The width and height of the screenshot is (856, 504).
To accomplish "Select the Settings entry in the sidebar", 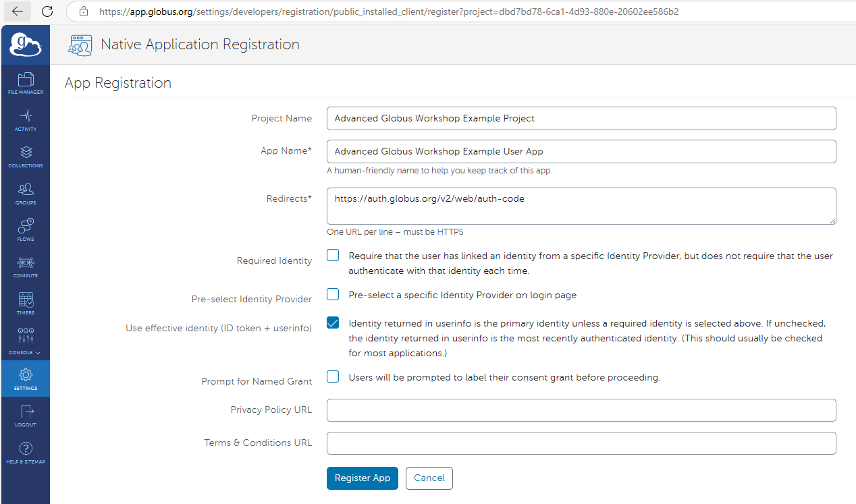I will click(25, 378).
